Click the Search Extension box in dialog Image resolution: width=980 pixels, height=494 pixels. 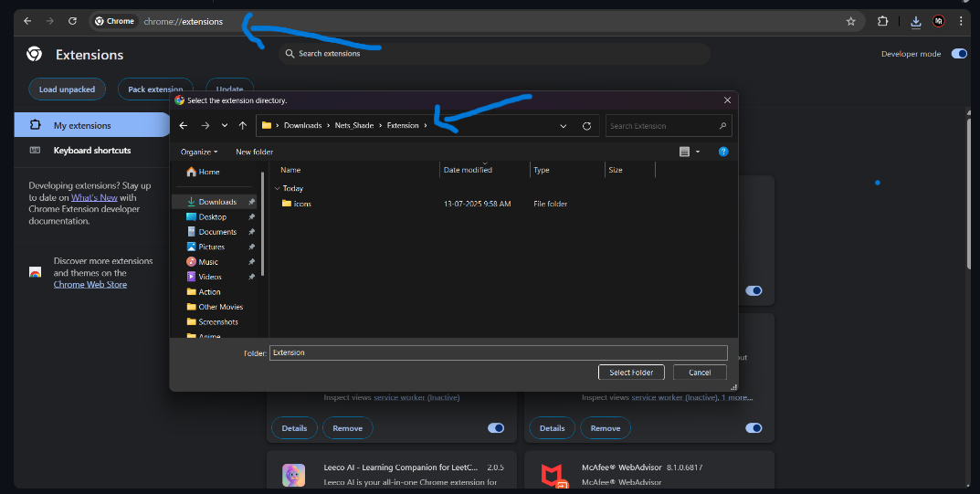(x=669, y=125)
